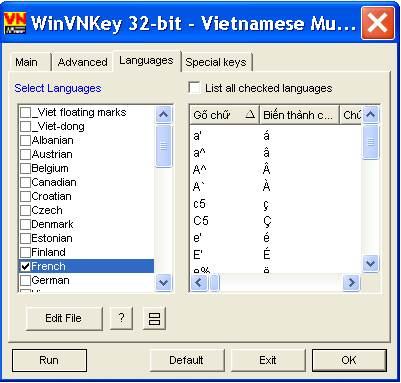Click the key table scroll-left arrow
This screenshot has width=401, height=383.
coord(199,283)
